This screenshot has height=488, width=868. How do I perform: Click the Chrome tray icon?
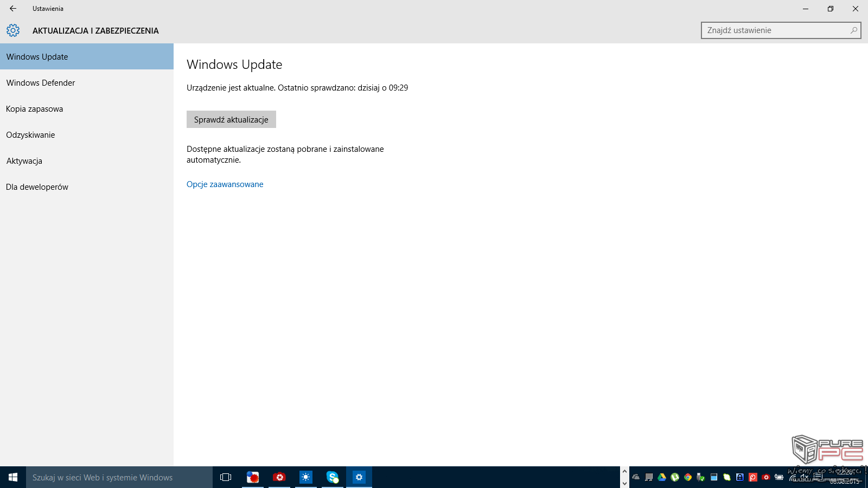click(x=688, y=477)
